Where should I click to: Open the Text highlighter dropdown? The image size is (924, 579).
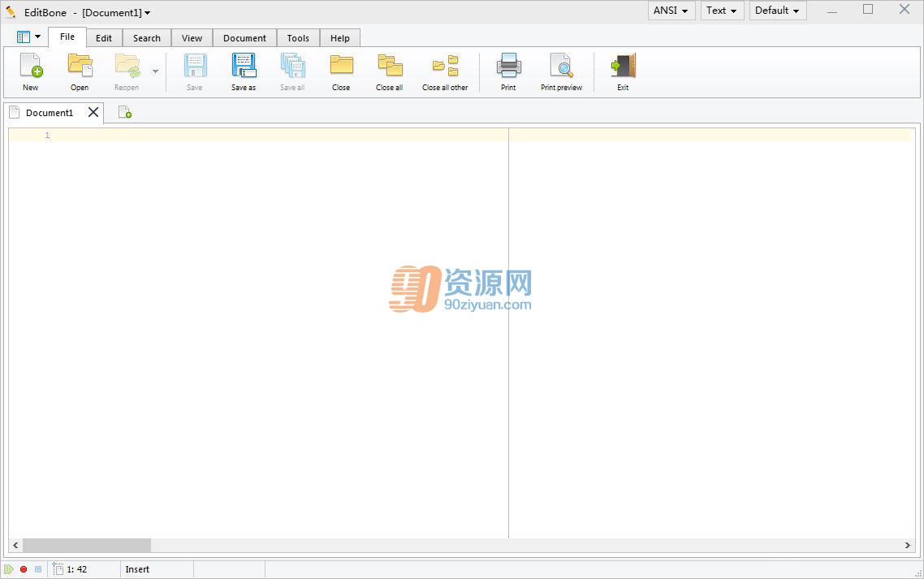pyautogui.click(x=722, y=11)
